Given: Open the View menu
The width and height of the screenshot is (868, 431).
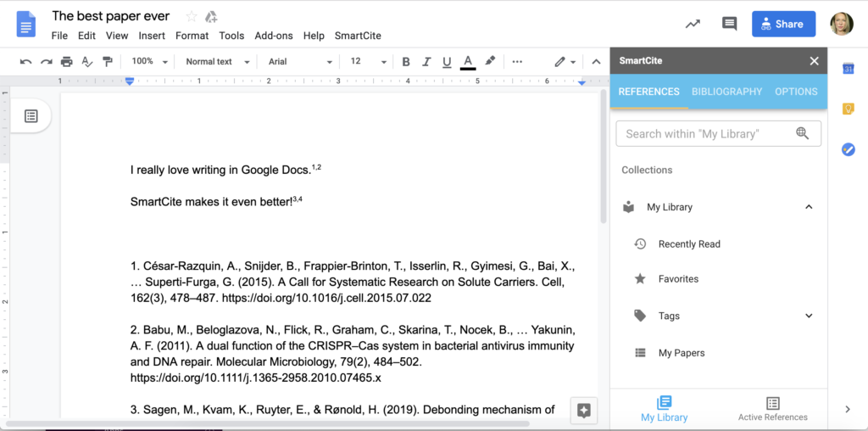Looking at the screenshot, I should 117,36.
